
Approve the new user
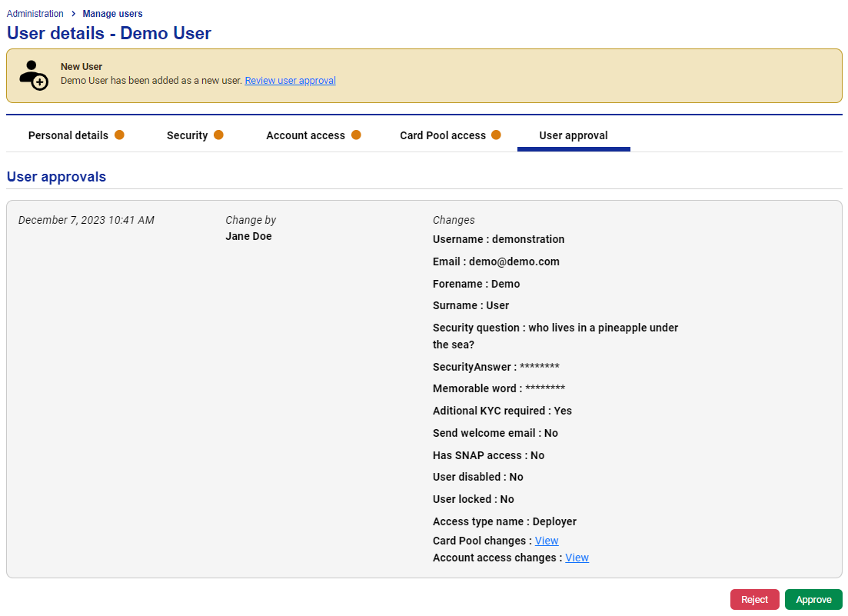[813, 599]
